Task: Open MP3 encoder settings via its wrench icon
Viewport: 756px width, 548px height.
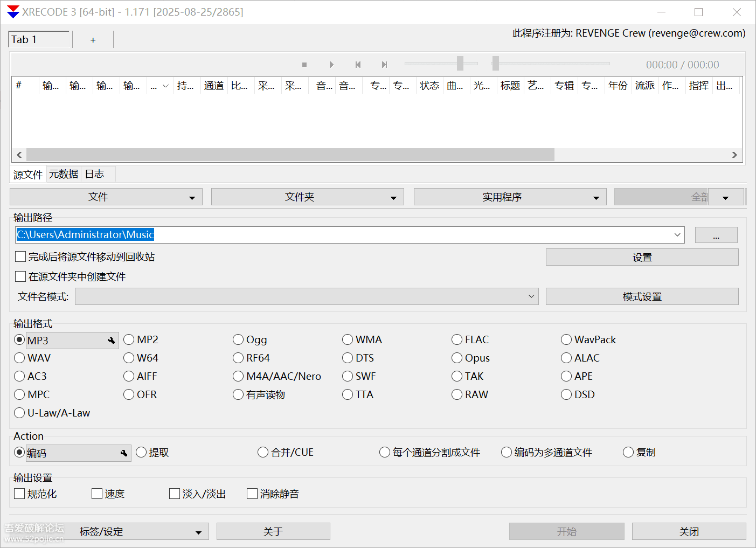Action: tap(112, 340)
